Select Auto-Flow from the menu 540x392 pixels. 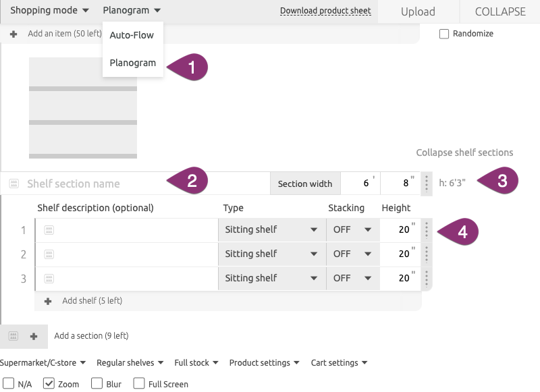click(132, 35)
